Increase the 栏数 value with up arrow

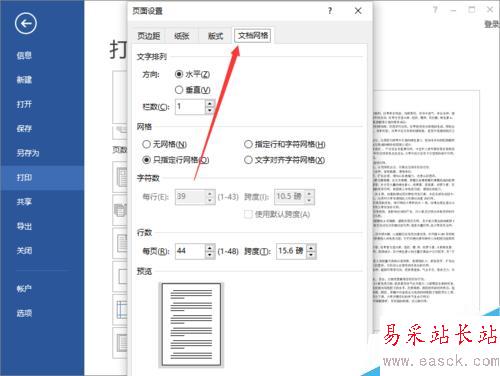point(209,103)
